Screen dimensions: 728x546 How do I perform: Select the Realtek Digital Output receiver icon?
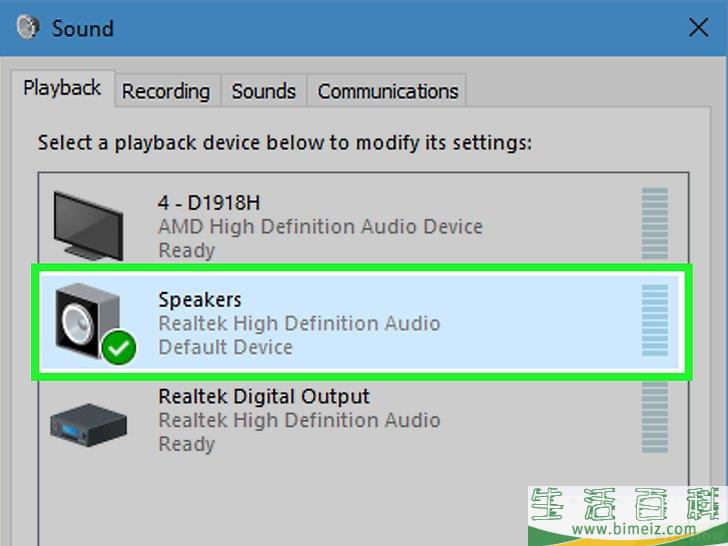coord(87,422)
